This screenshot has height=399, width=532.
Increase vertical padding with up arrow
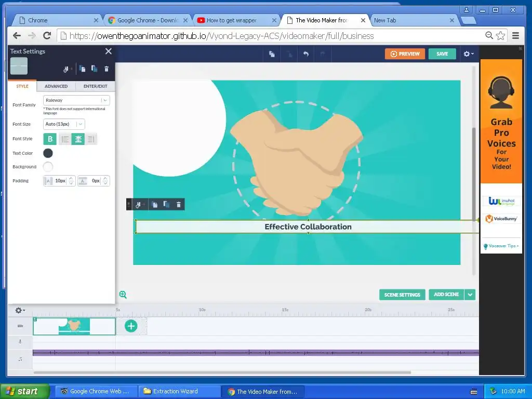click(105, 178)
